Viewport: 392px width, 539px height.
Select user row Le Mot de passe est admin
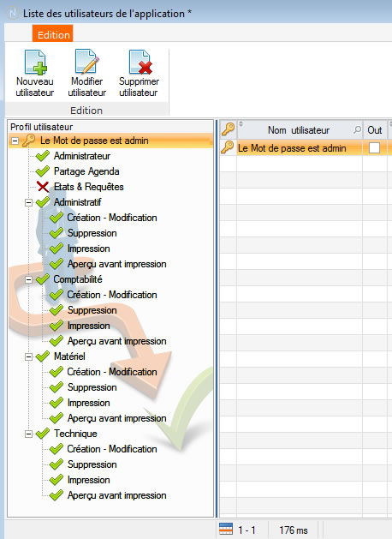coord(292,148)
